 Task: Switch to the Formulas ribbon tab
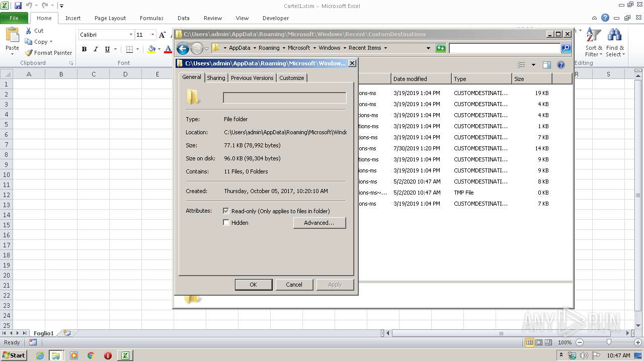(151, 18)
